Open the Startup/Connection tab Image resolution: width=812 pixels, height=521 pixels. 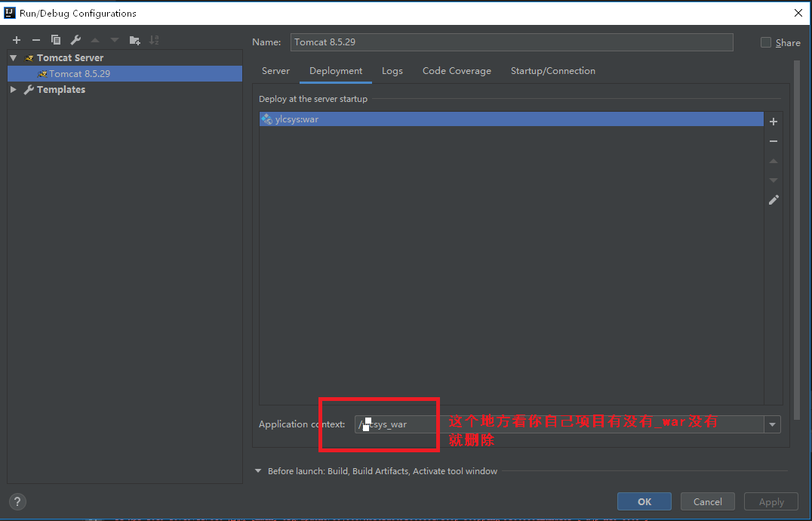tap(552, 71)
